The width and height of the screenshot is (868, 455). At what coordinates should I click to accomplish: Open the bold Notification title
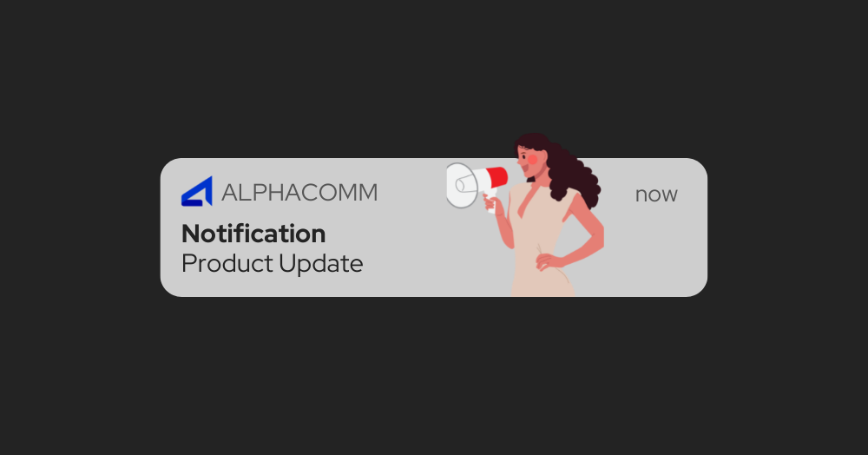tap(253, 234)
